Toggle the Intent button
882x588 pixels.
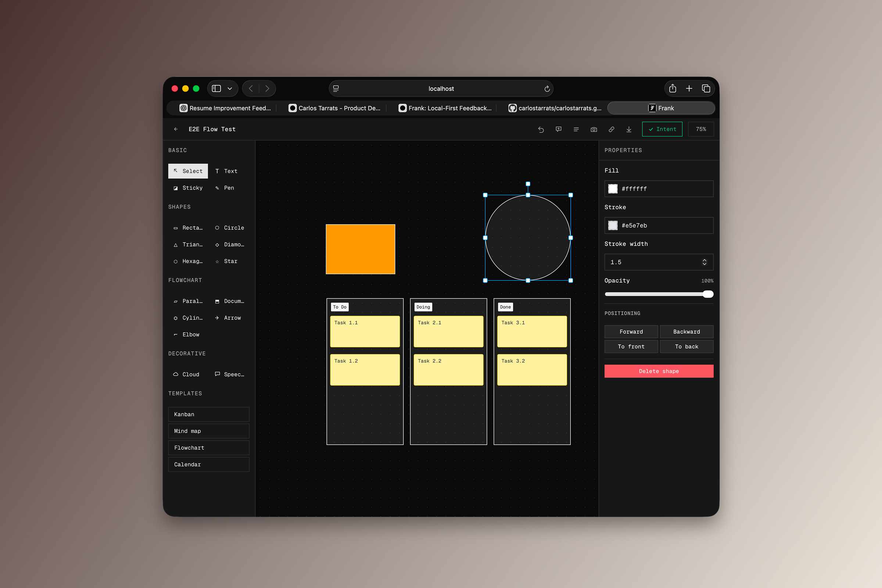[x=662, y=129]
